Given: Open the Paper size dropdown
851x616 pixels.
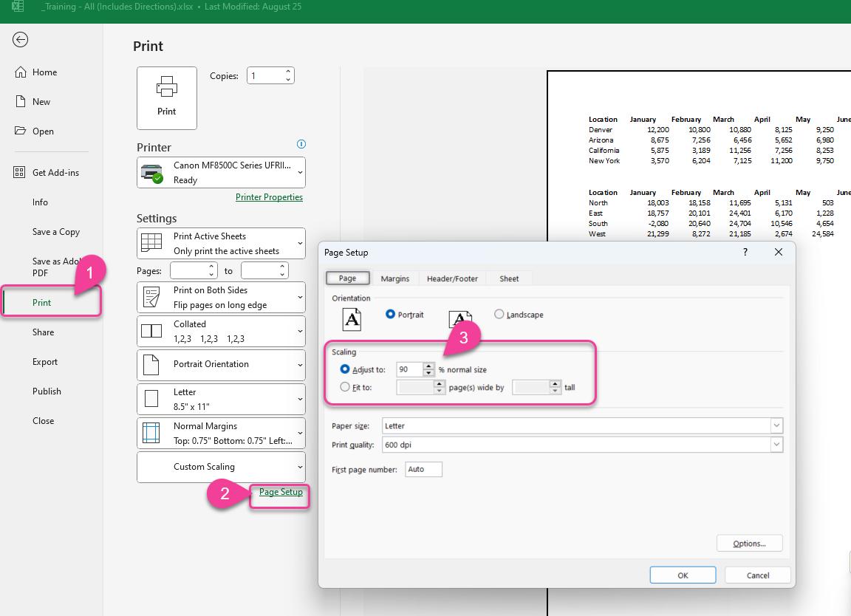Looking at the screenshot, I should 776,425.
